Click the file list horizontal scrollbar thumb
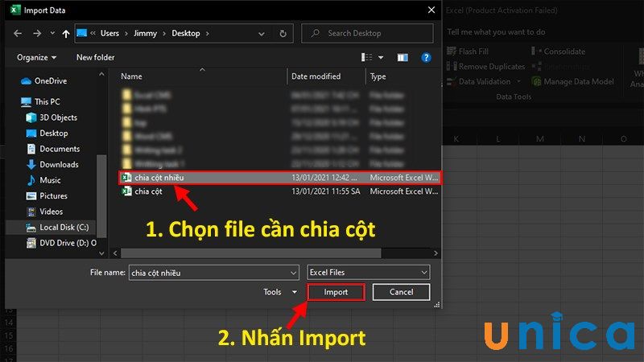The image size is (644, 362). coord(251,253)
